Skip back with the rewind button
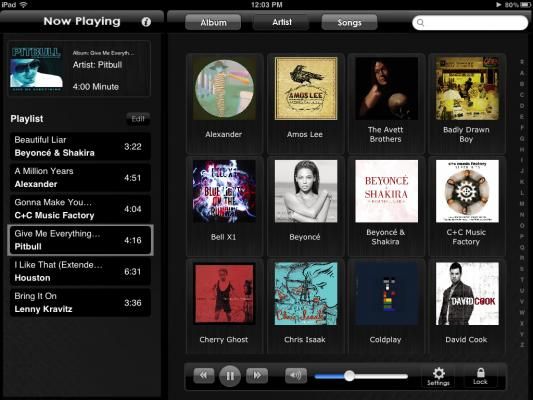The height and width of the screenshot is (400, 533). tap(204, 375)
